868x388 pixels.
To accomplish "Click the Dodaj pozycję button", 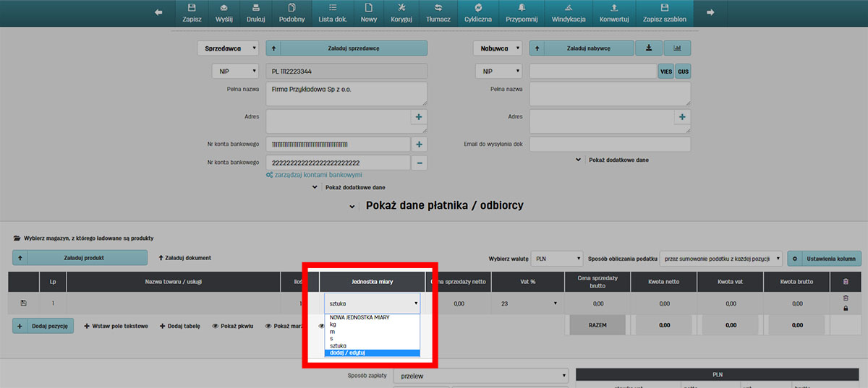I will point(43,327).
